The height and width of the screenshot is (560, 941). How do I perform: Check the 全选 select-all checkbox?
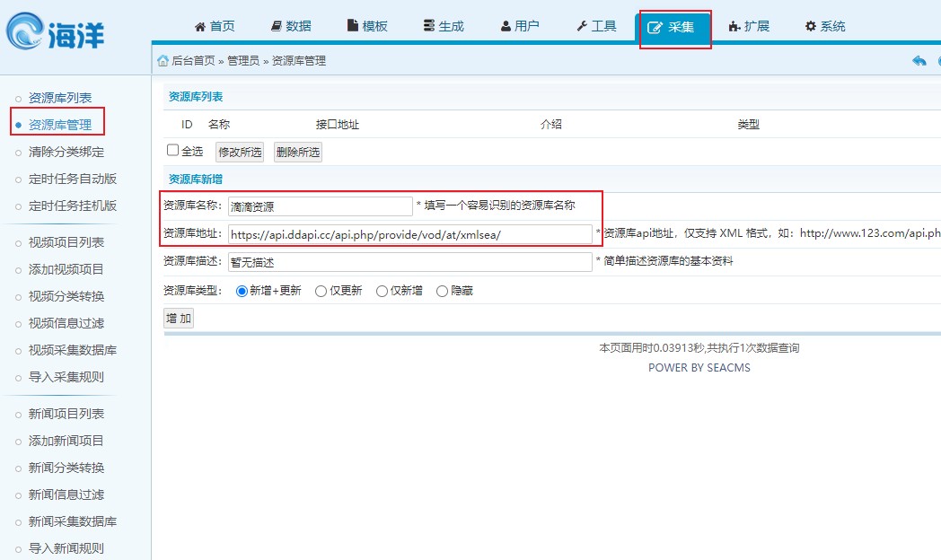[x=173, y=151]
